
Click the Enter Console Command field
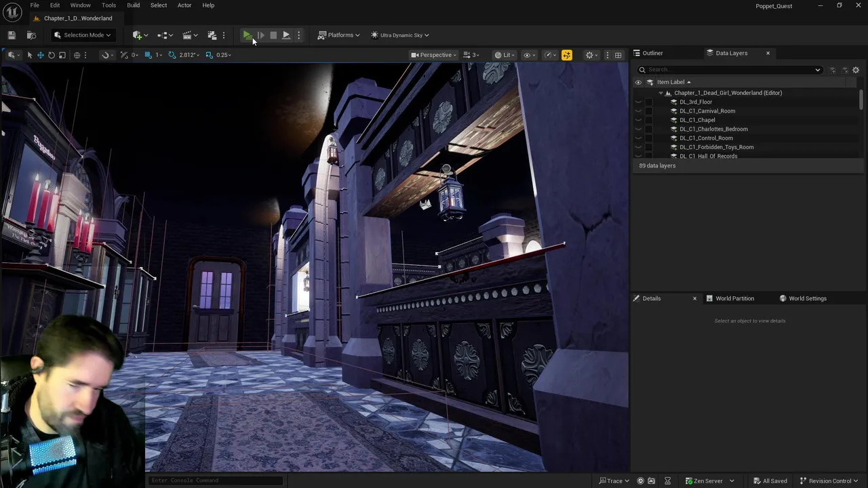216,481
